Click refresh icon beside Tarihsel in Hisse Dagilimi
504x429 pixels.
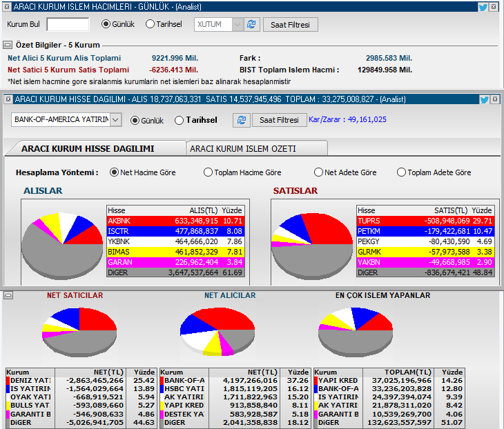pos(242,120)
